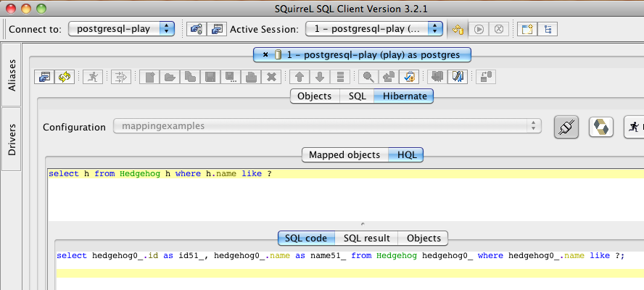
Task: Click the greyed play button in top toolbar
Action: [x=479, y=29]
